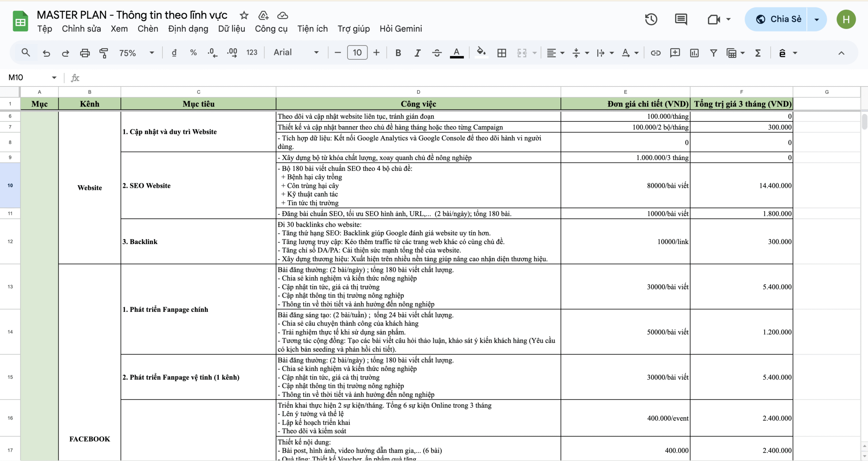Star this spreadsheet document
This screenshot has height=461, width=868.
(x=244, y=15)
